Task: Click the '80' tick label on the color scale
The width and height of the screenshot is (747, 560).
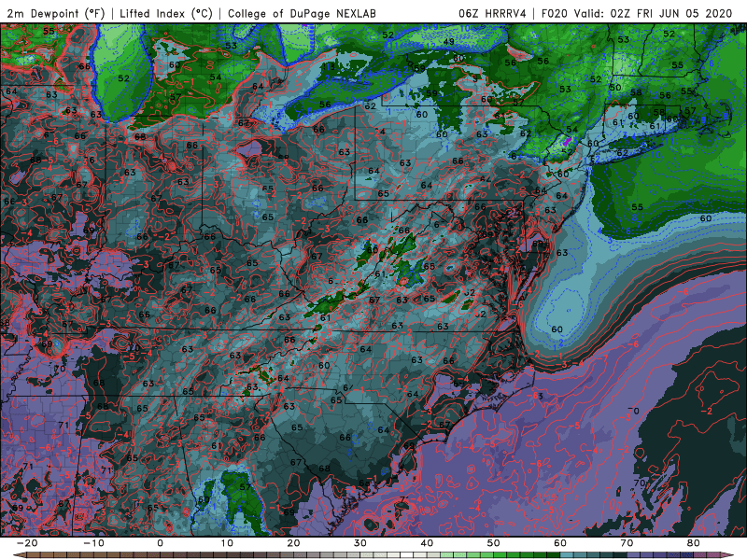Action: [x=694, y=543]
